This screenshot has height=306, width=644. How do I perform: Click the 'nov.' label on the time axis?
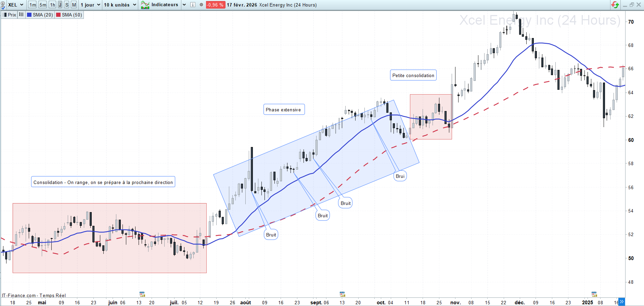point(455,303)
